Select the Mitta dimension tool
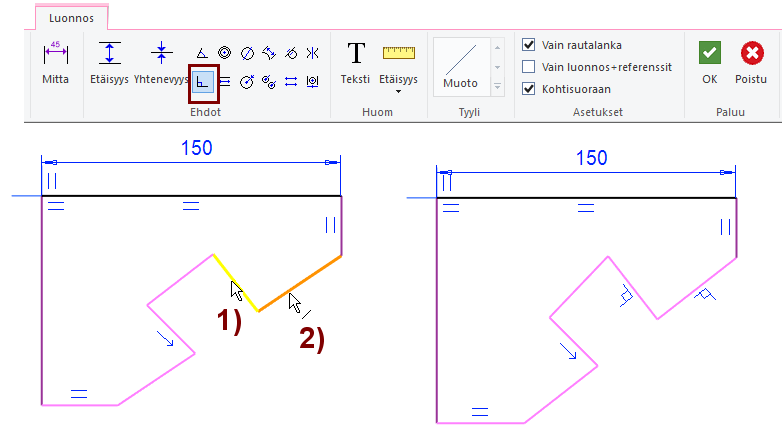The image size is (783, 433). (x=55, y=62)
